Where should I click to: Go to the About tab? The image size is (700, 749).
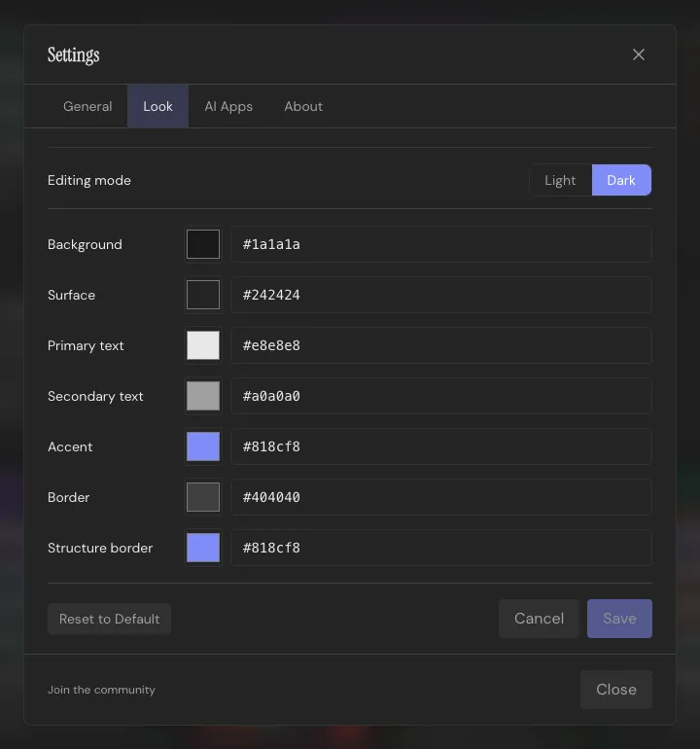click(303, 106)
